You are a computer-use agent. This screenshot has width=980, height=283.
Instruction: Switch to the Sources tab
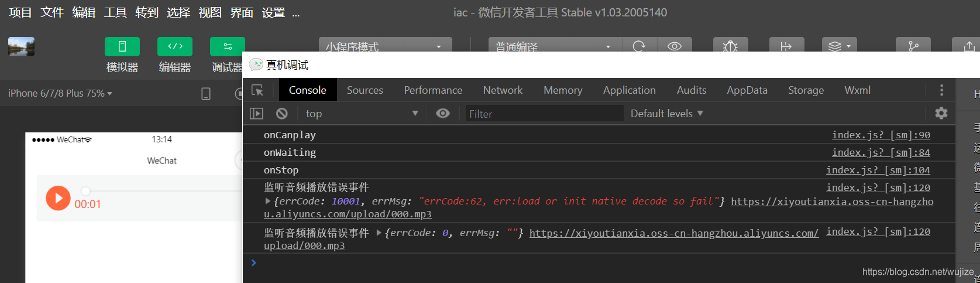pyautogui.click(x=365, y=90)
